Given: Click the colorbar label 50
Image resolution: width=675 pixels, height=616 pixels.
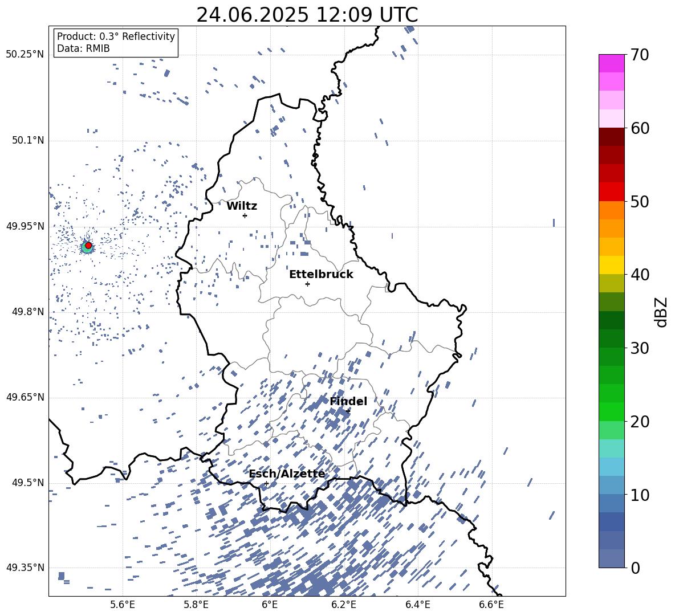Looking at the screenshot, I should (640, 201).
